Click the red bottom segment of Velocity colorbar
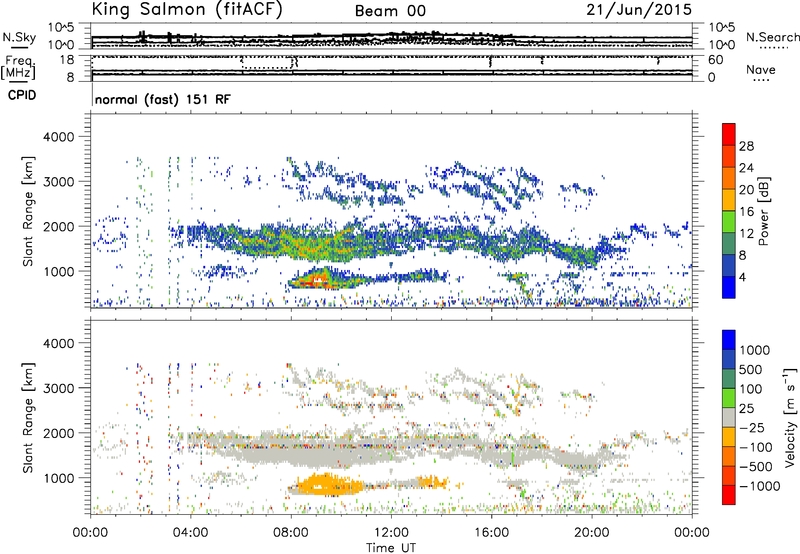This screenshot has height=554, width=800. [729, 495]
